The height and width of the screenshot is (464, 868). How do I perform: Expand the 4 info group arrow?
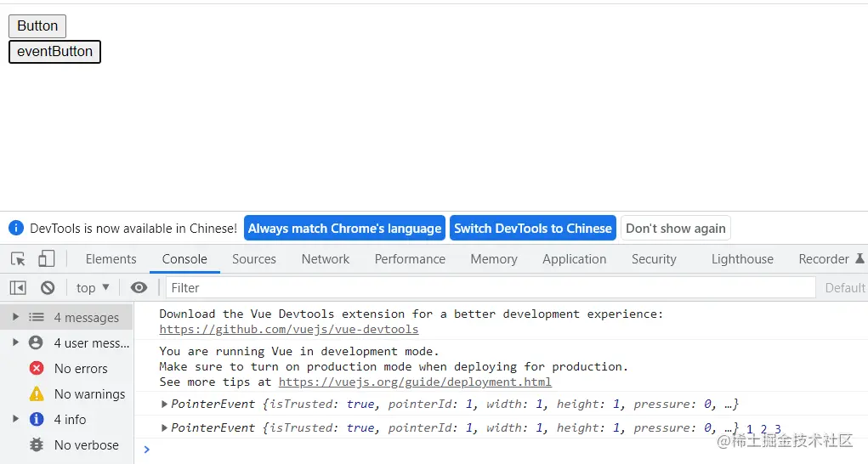[x=15, y=419]
